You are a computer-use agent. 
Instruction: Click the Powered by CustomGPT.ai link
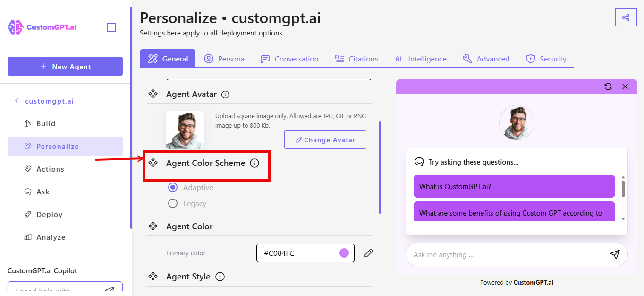517,282
